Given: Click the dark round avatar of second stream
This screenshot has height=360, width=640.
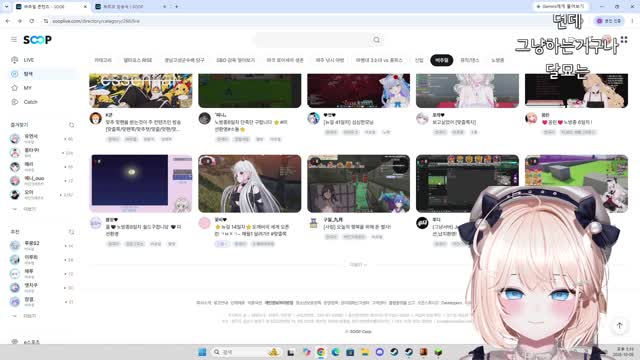Looking at the screenshot, I should tap(204, 118).
